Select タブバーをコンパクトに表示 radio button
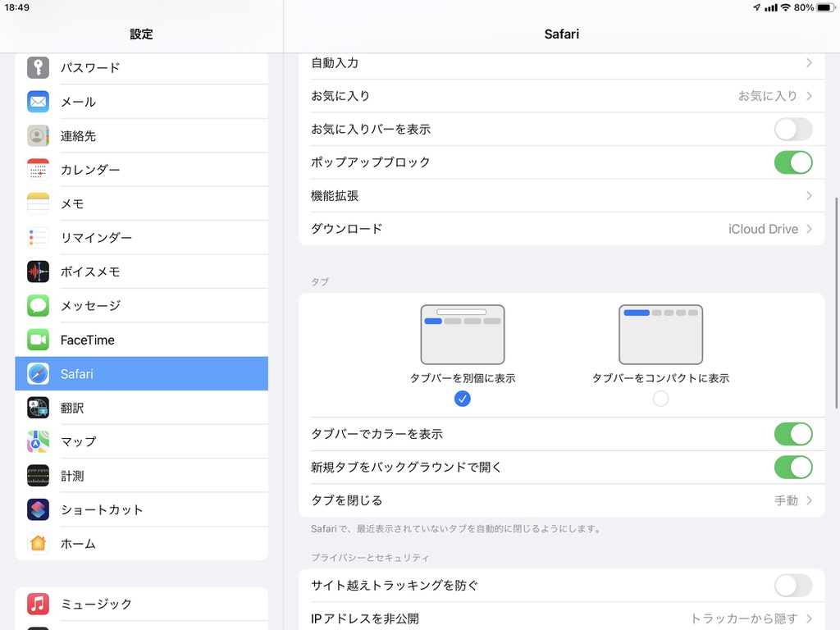 [x=661, y=398]
